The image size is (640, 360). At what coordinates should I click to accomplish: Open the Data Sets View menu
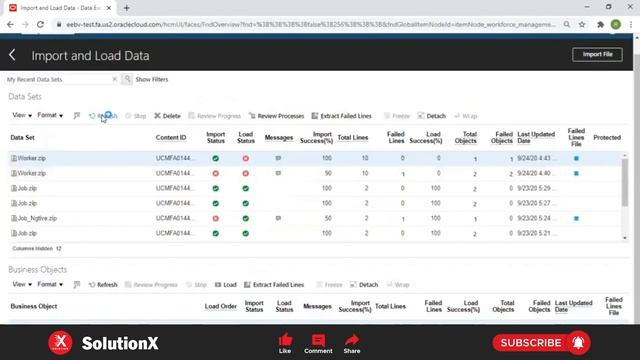[x=22, y=116]
